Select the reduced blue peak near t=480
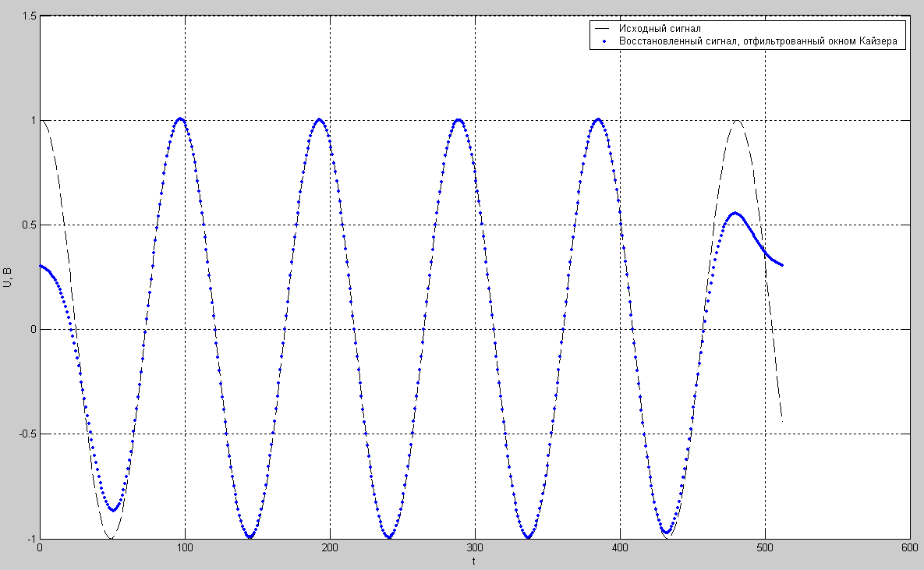 tap(735, 213)
